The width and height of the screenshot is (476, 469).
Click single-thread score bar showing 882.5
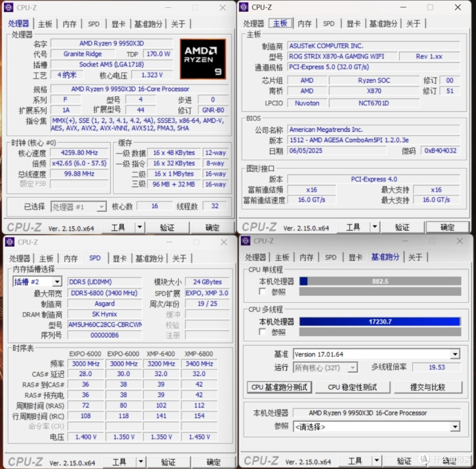click(380, 281)
